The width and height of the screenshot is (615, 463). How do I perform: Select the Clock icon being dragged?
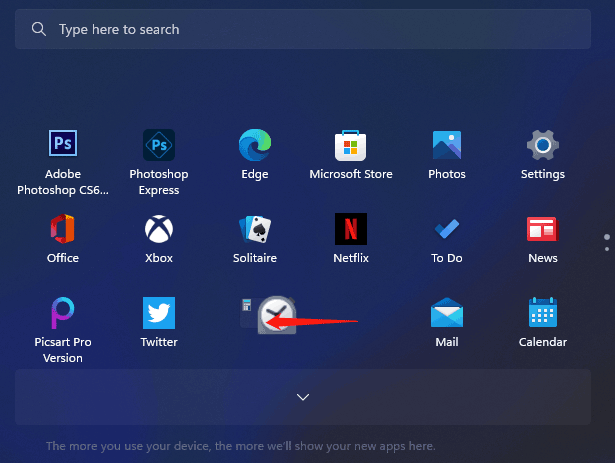point(277,315)
